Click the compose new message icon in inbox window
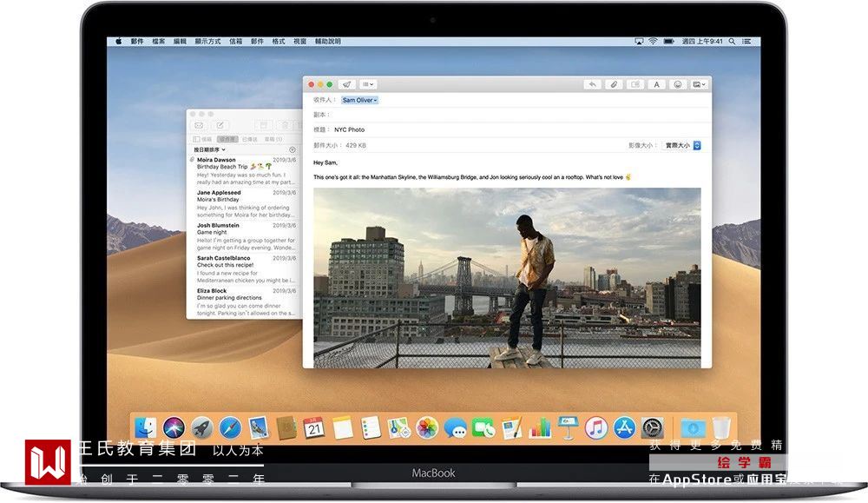Viewport: 868px width, 503px height. [x=220, y=125]
